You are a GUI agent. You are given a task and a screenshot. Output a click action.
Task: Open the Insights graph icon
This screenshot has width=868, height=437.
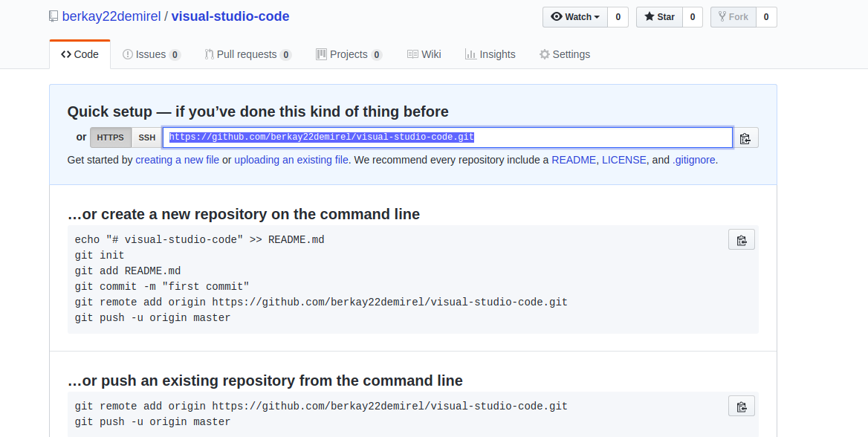[472, 54]
